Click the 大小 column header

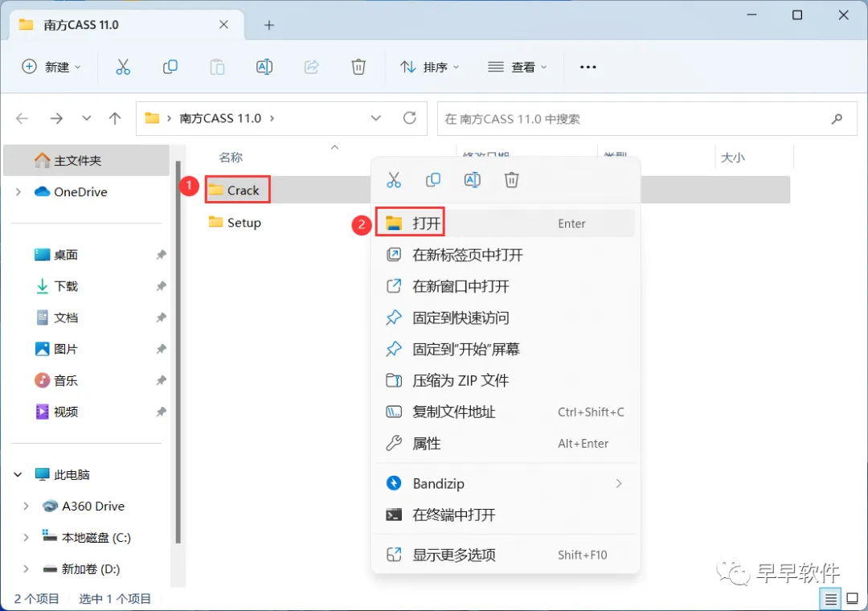click(x=732, y=158)
